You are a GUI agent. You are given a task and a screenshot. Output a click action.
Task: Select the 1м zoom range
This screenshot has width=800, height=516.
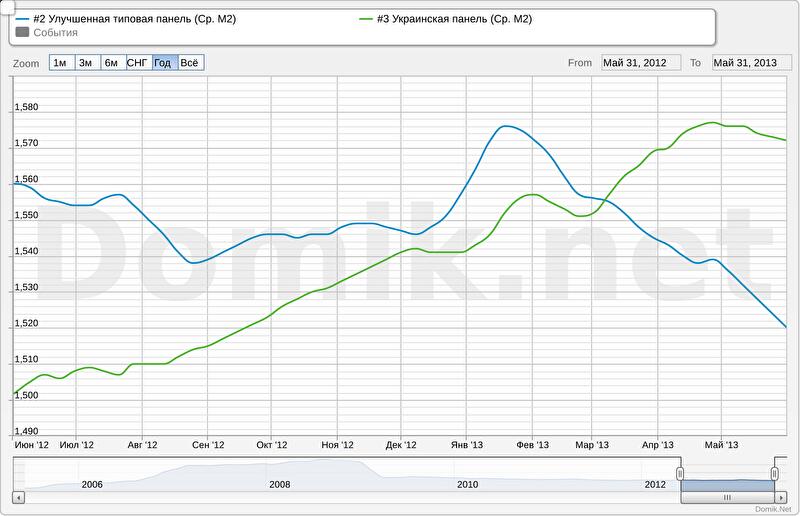click(x=61, y=63)
